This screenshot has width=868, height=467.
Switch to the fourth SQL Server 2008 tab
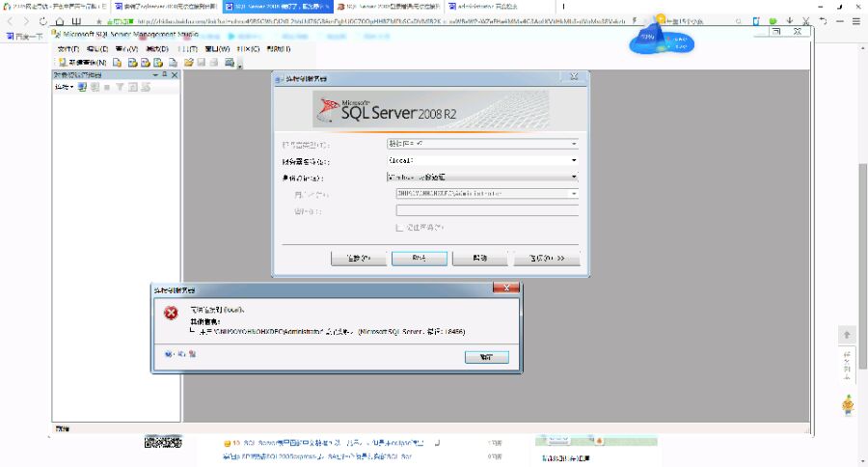click(x=389, y=7)
